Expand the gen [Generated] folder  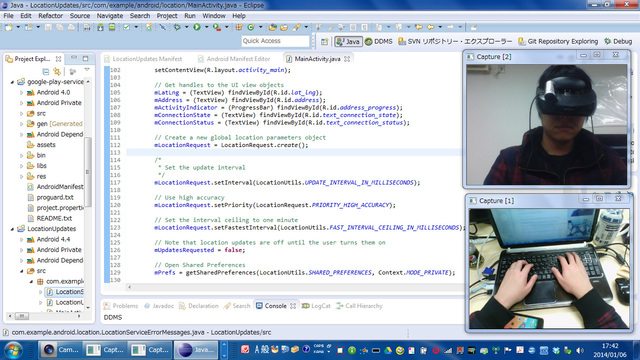(x=21, y=124)
